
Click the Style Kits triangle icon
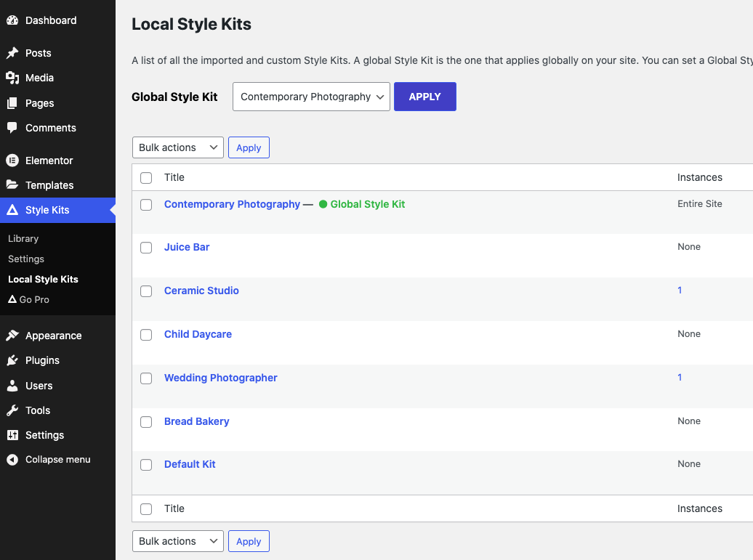coord(12,210)
